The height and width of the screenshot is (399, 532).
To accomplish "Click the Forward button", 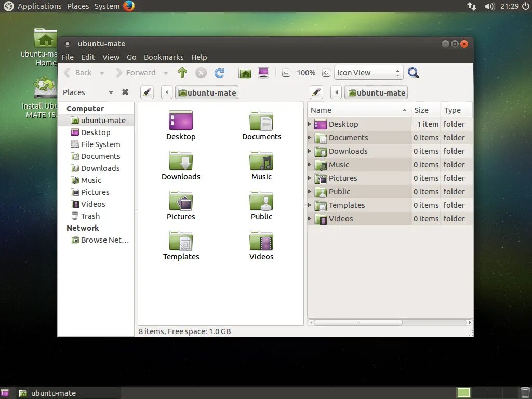I will click(136, 73).
